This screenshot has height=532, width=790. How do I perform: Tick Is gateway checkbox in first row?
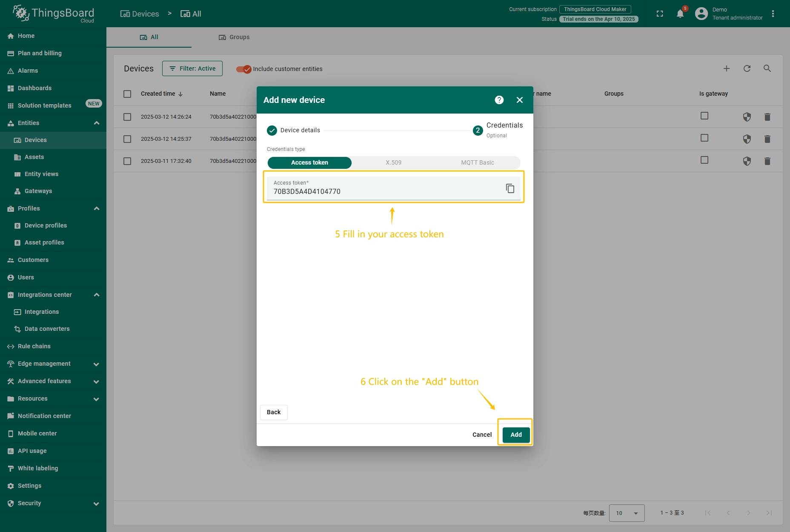[x=704, y=116]
